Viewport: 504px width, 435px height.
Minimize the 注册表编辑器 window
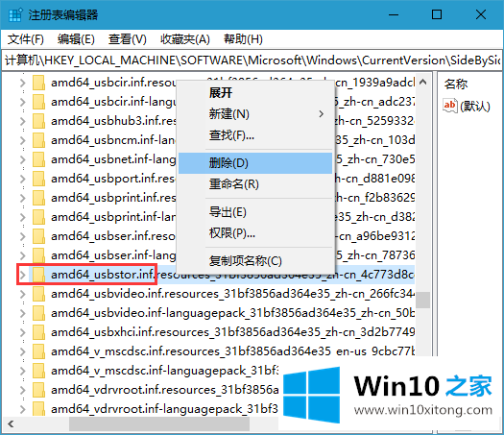click(394, 14)
